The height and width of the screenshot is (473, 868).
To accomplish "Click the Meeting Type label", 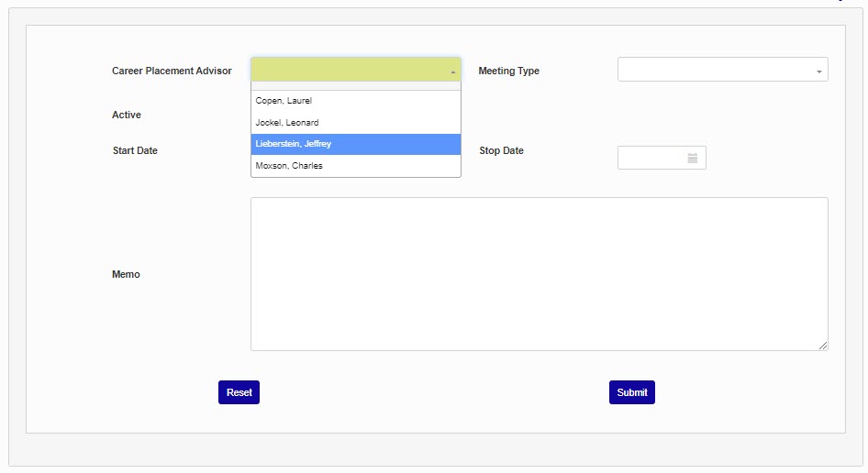I will coord(508,71).
